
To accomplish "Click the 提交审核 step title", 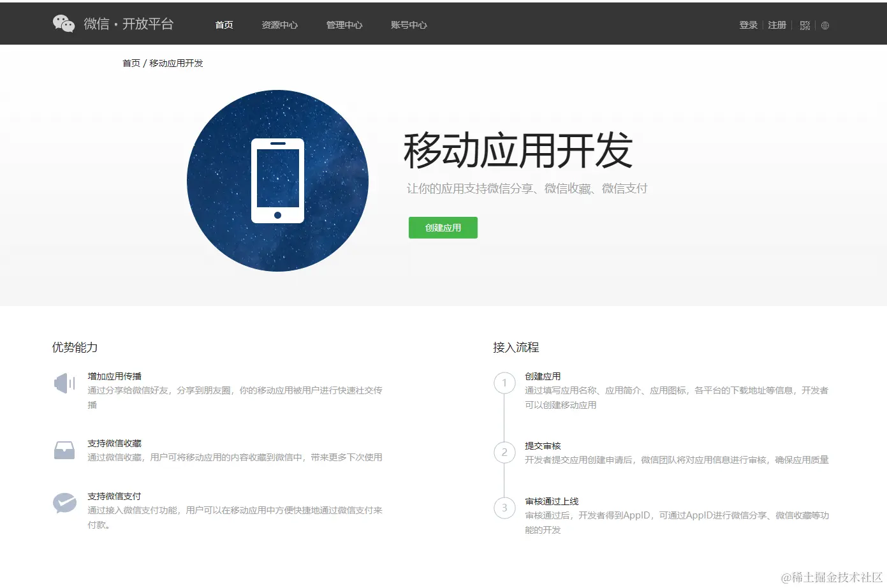I will pyautogui.click(x=543, y=446).
